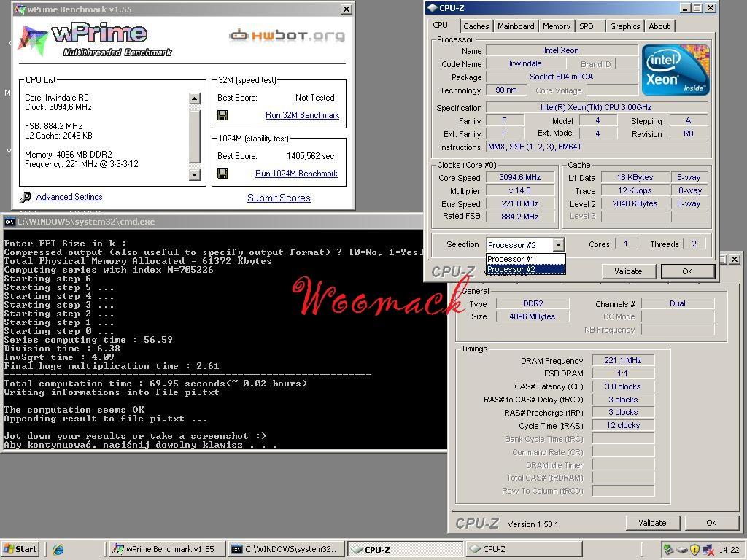Screen dimensions: 747x560
Task: Run the 1024M Benchmark
Action: pyautogui.click(x=296, y=174)
